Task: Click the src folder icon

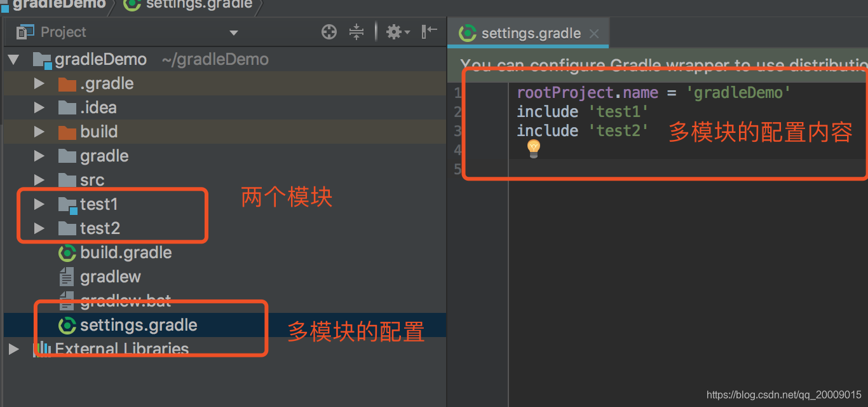Action: point(67,180)
